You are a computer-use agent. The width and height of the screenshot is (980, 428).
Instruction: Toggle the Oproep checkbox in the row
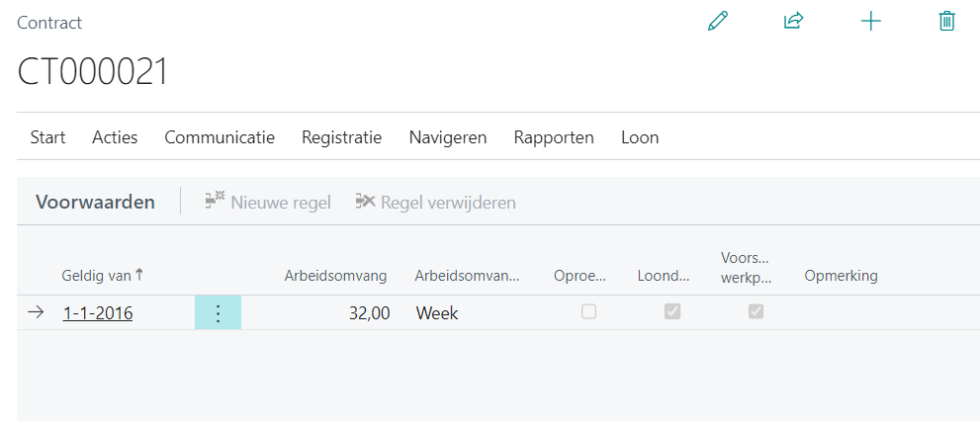589,311
